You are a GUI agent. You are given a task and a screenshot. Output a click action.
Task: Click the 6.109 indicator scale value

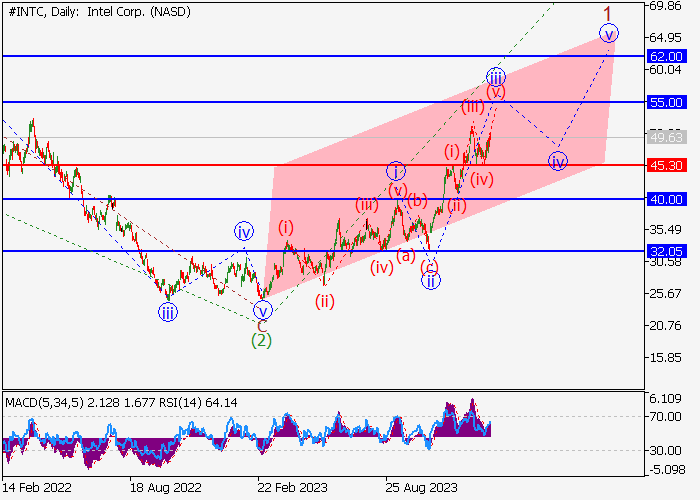(x=665, y=399)
